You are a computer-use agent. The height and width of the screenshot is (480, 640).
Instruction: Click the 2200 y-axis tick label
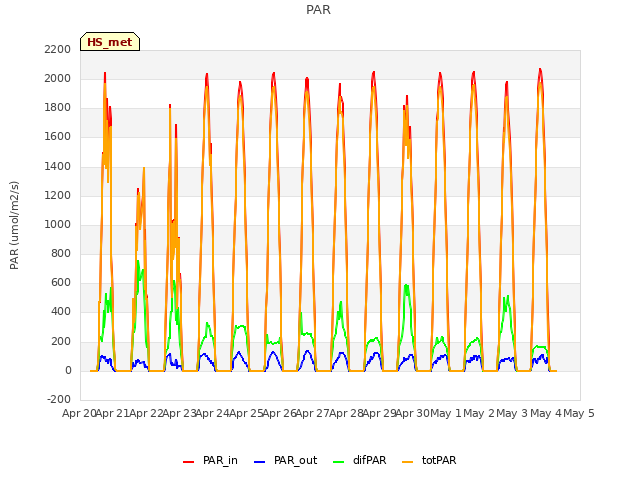pos(58,49)
